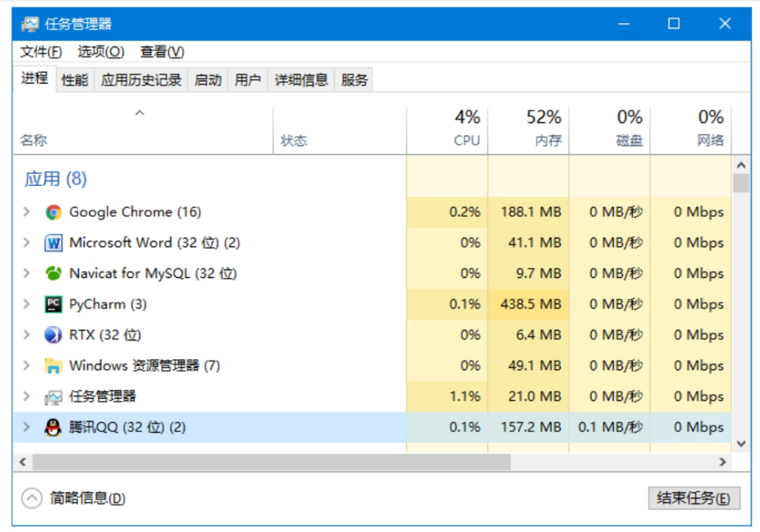Click the 49.1 MB memory value

[535, 366]
